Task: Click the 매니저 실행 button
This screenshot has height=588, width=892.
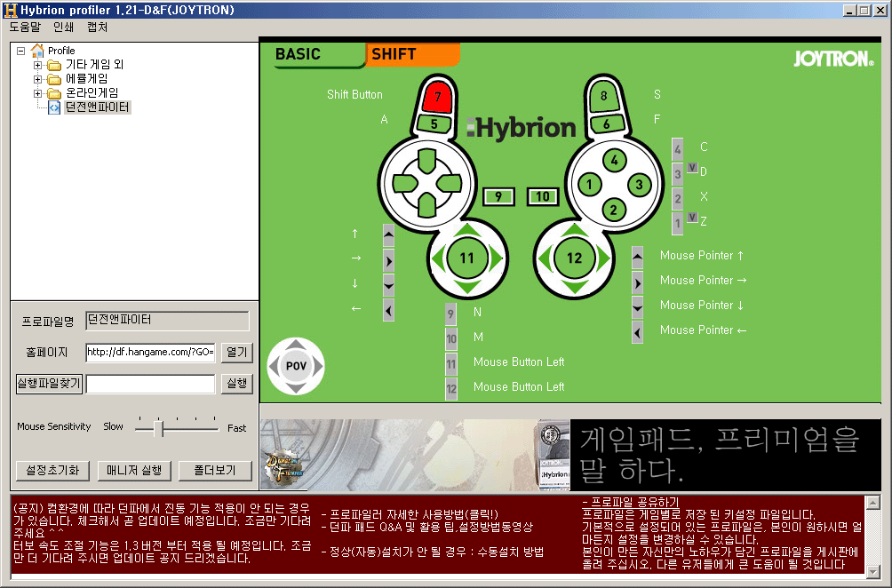Action: pos(134,471)
